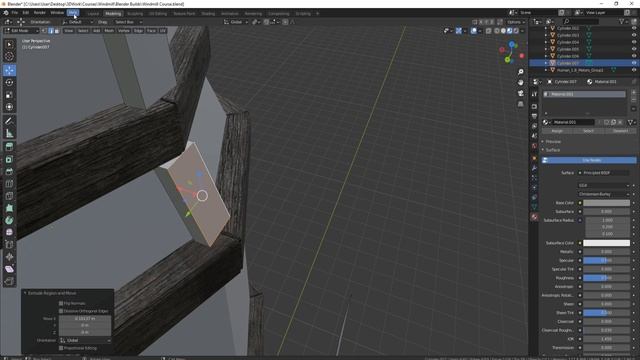Open the Tool properties tab icon

pos(534,94)
